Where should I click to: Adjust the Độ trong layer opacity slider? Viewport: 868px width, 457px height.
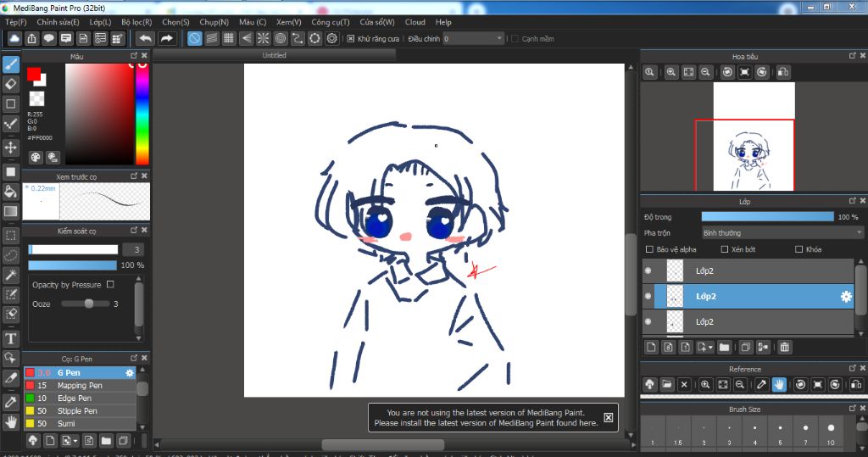click(767, 216)
